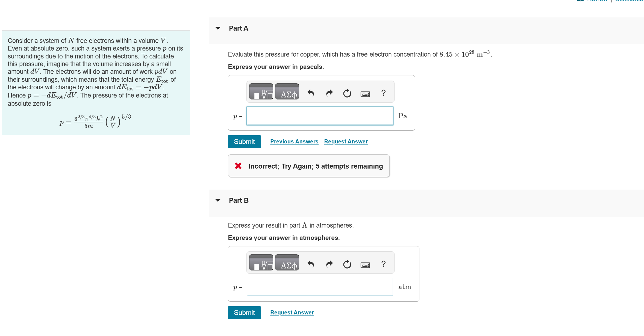Screen dimensions: 644x336
Task: Undo entry in Part B answer box
Action: [x=311, y=264]
